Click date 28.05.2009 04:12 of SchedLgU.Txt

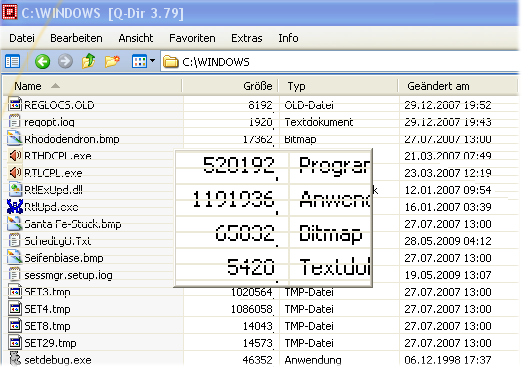[x=448, y=241]
